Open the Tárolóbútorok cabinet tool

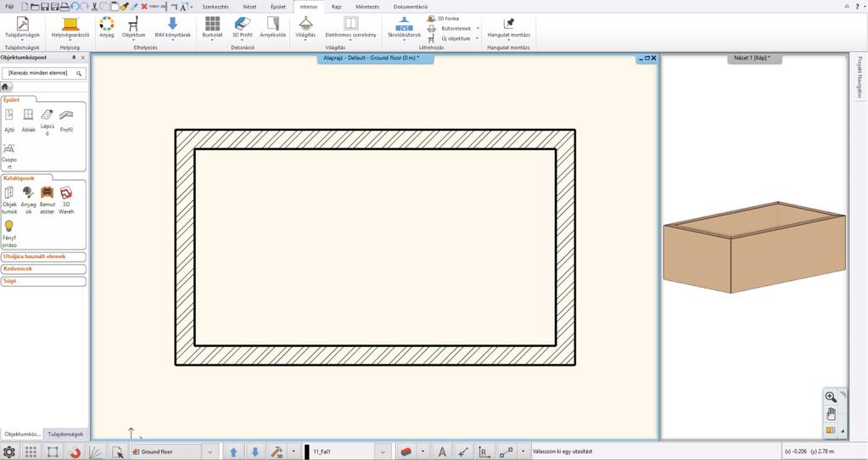click(x=404, y=28)
